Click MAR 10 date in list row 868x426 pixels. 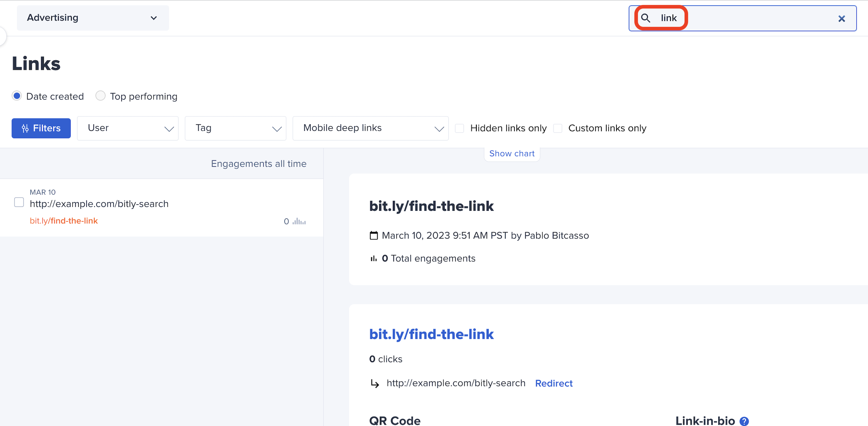[x=42, y=192]
